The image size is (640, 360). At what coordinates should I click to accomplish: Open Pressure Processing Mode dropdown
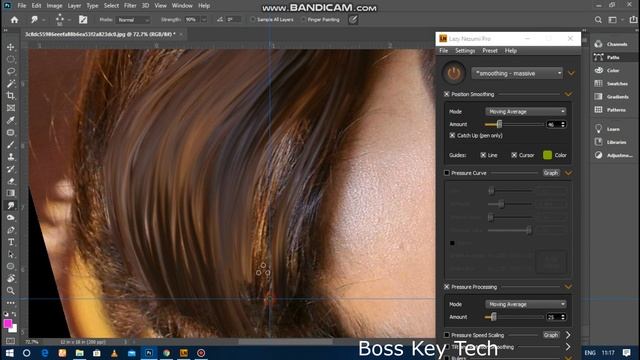526,304
